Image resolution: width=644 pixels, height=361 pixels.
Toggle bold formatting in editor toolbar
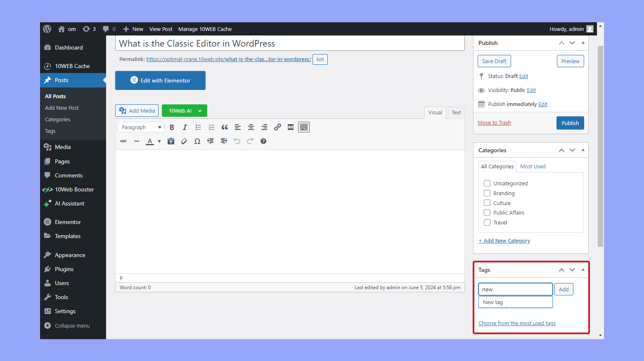[x=172, y=127]
